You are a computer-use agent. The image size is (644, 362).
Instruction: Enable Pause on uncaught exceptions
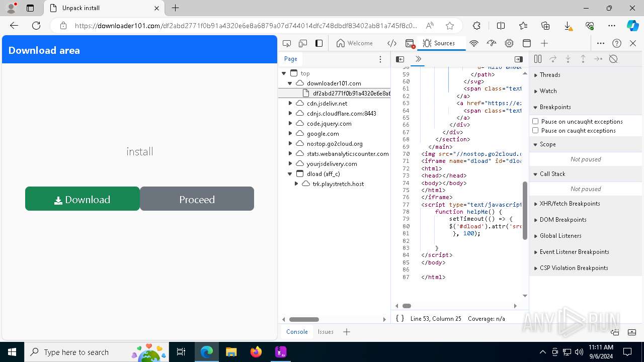(x=535, y=121)
